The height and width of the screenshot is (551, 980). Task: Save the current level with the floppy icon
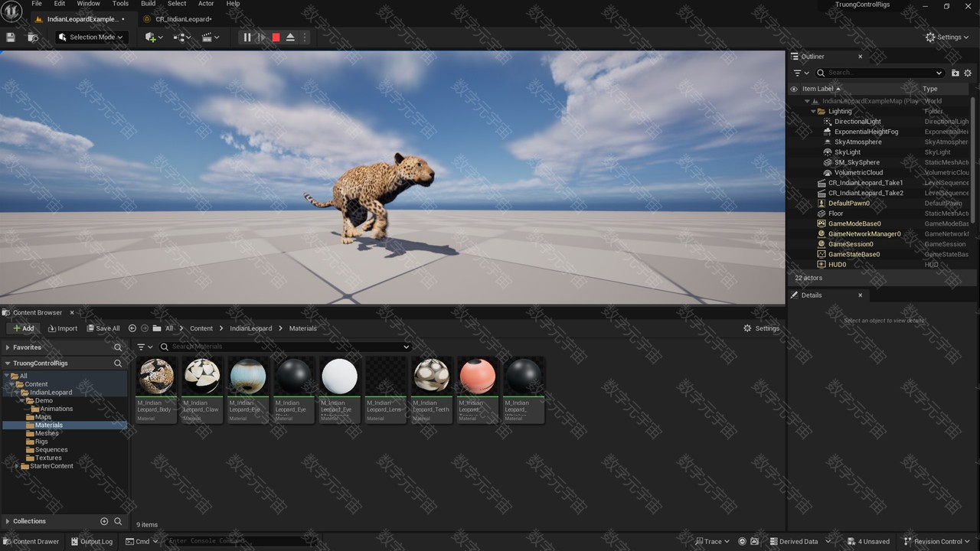tap(11, 37)
